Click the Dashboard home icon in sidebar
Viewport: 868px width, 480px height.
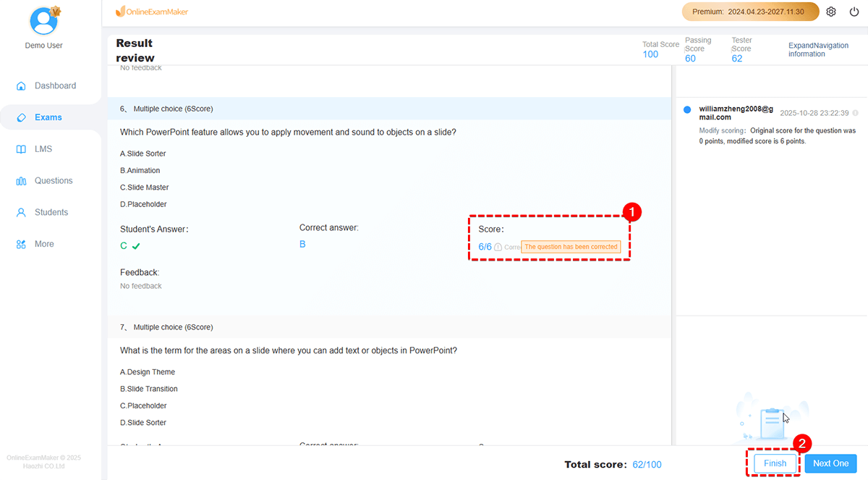click(21, 86)
